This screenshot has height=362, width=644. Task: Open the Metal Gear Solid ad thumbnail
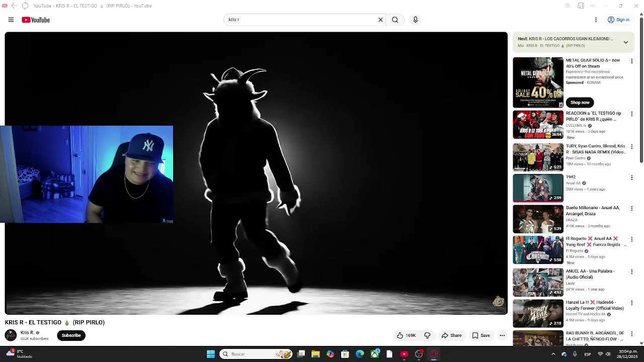[538, 82]
